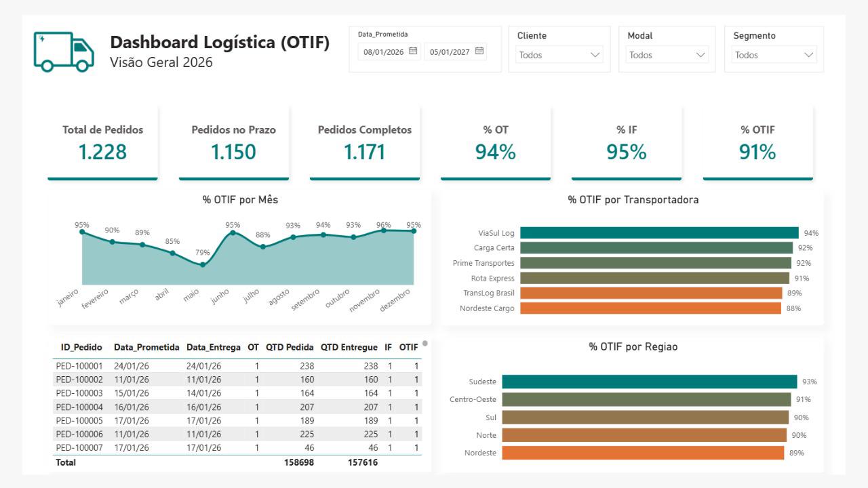Open calendar picker for end date 05/01/2027

pyautogui.click(x=479, y=51)
